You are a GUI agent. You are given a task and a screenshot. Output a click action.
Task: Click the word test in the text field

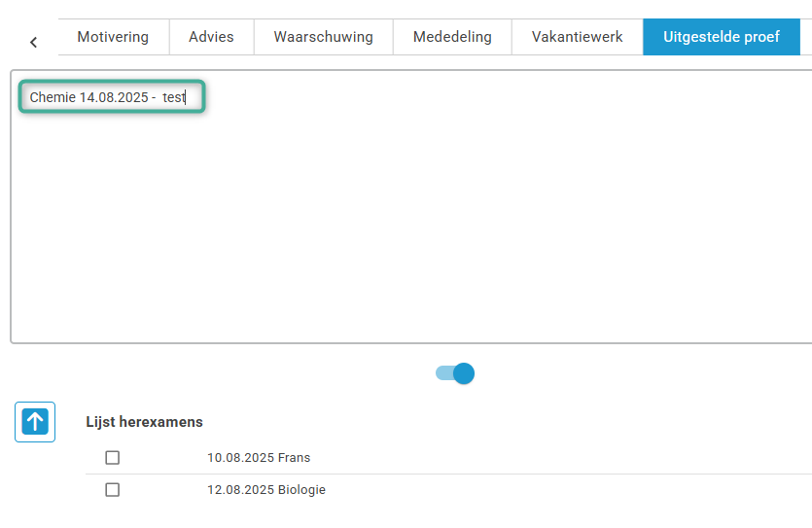173,97
